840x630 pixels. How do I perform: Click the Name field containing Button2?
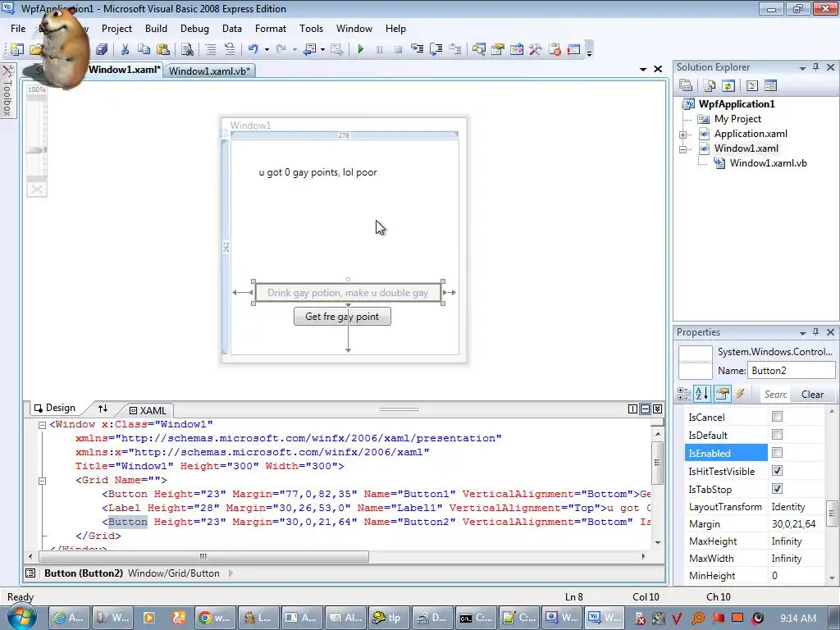coord(791,370)
